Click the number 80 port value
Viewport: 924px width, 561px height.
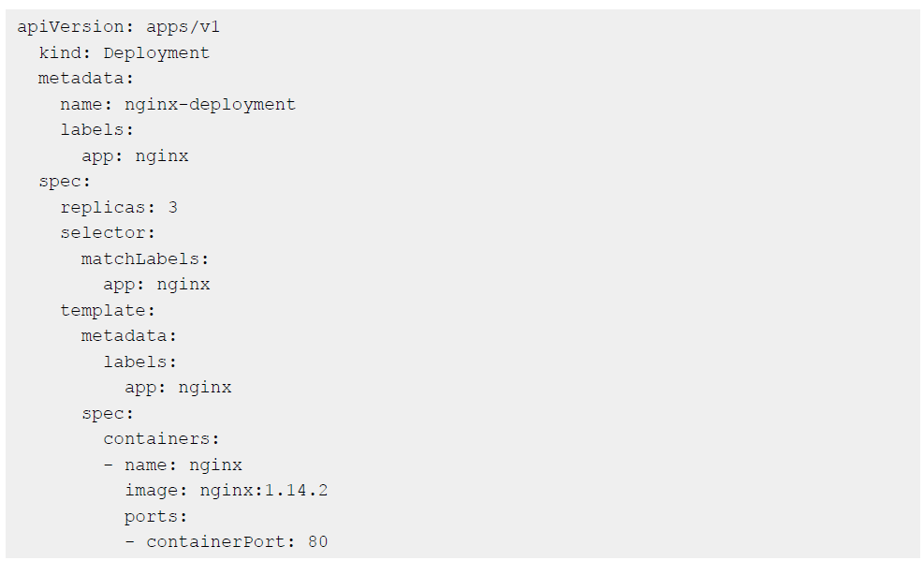pyautogui.click(x=317, y=541)
